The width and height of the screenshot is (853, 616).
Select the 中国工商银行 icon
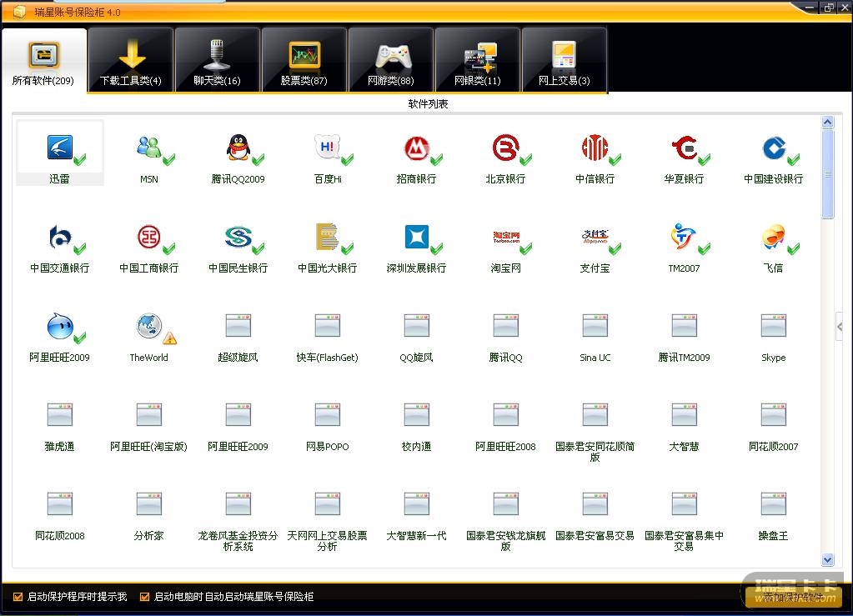[x=149, y=237]
